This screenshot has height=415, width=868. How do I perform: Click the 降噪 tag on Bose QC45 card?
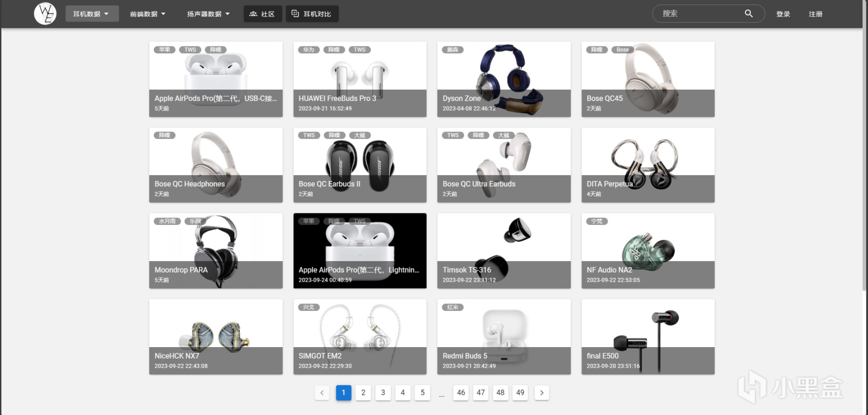tap(597, 50)
